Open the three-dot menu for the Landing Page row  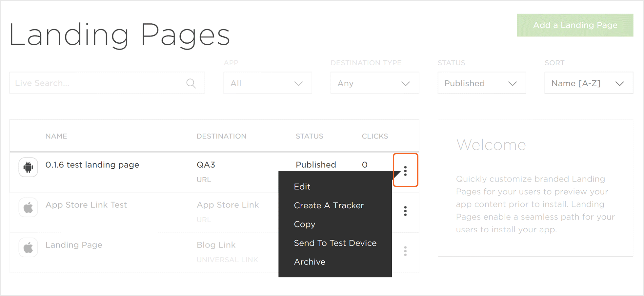pos(405,251)
